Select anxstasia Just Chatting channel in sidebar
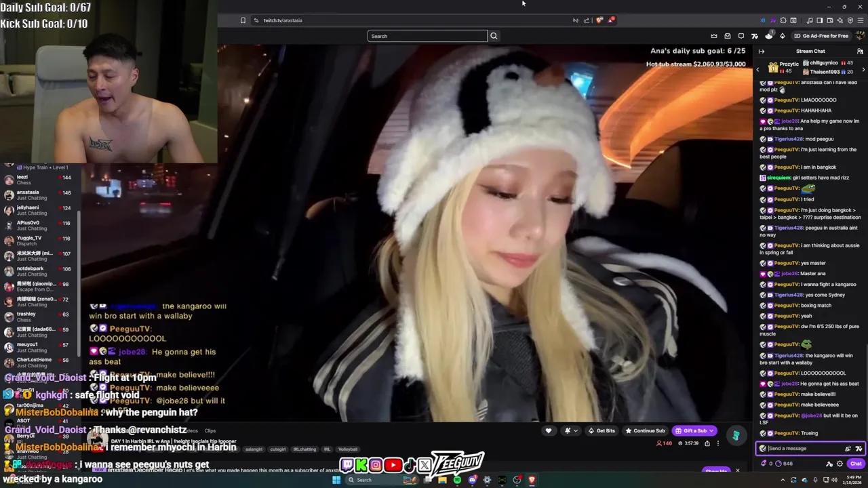Viewport: 868px width, 488px height. (x=41, y=195)
